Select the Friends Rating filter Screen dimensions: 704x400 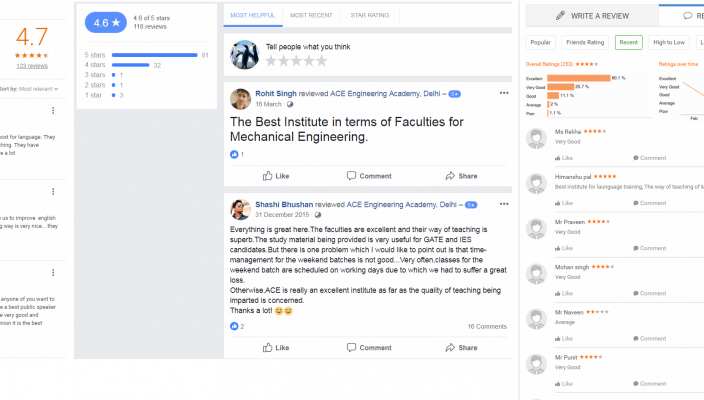585,42
